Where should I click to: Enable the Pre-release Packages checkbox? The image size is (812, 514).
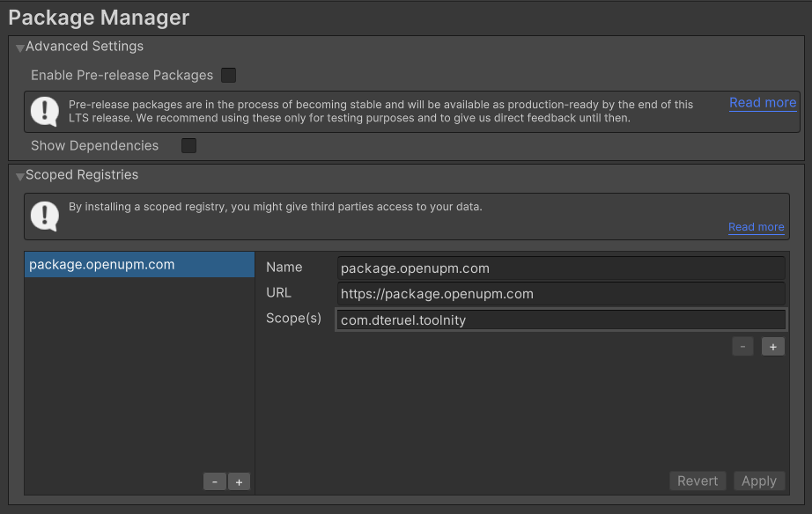(x=228, y=75)
